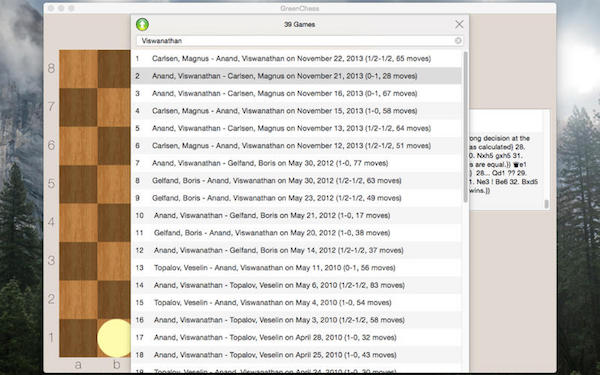Viewport: 600px width, 375px height.
Task: Select game 11 Gelfand - Anand May 20, 2012
Action: pos(296,233)
